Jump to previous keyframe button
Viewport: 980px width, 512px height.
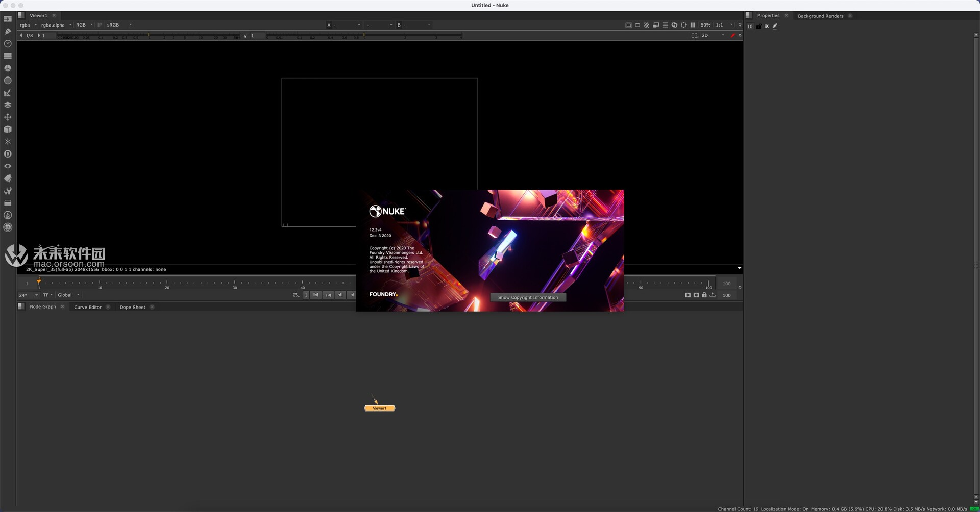click(x=328, y=295)
